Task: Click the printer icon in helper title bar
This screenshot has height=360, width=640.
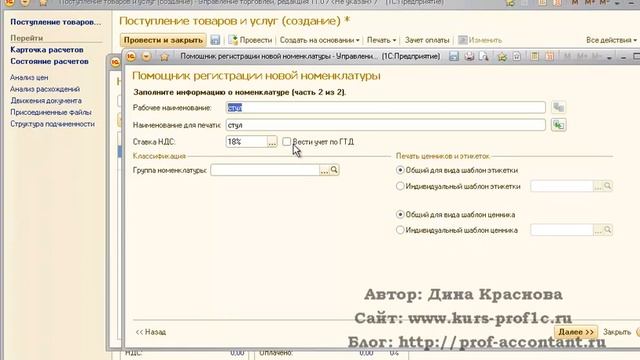Action: tap(469, 56)
